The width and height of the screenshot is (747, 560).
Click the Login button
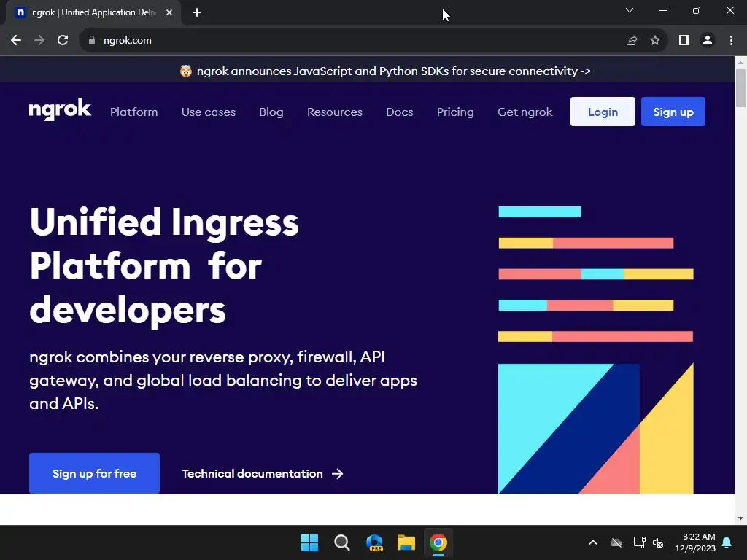[x=603, y=112]
